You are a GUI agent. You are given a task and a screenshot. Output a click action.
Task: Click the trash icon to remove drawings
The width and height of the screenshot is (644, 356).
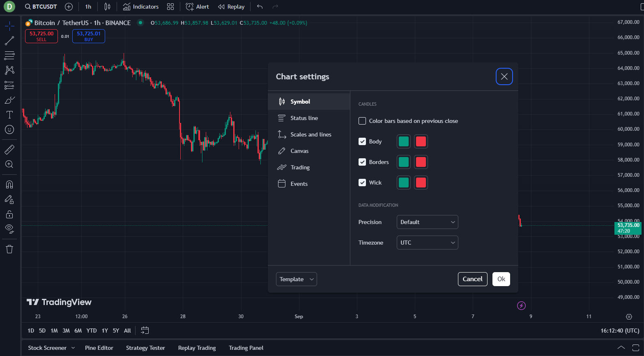click(9, 249)
